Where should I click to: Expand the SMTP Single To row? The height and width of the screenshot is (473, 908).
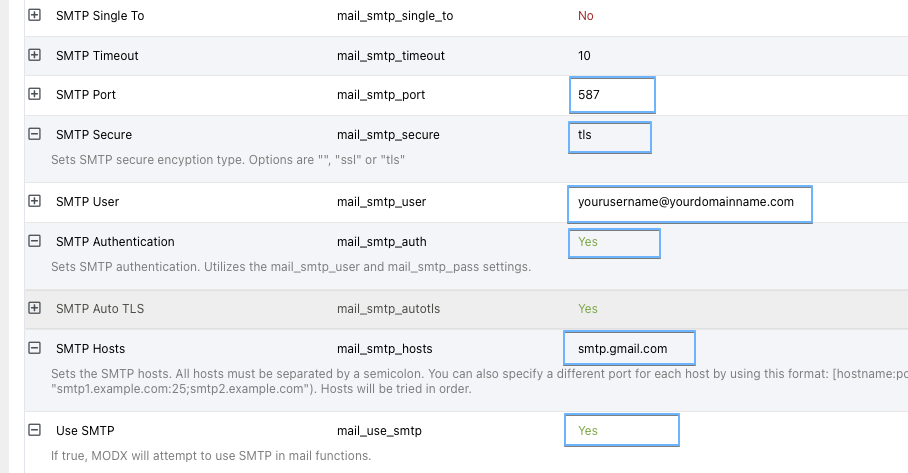click(35, 16)
